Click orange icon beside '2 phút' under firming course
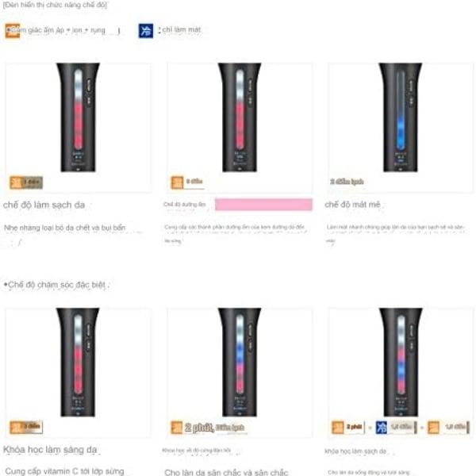 pos(177,428)
